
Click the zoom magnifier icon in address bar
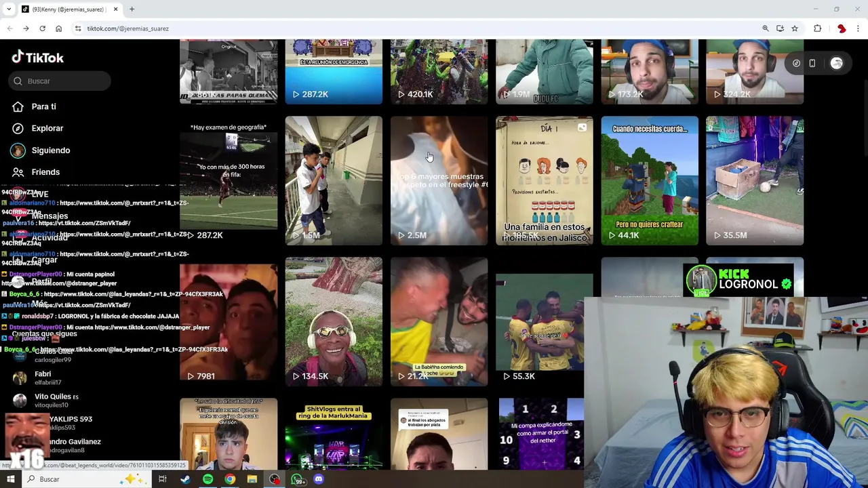[766, 28]
